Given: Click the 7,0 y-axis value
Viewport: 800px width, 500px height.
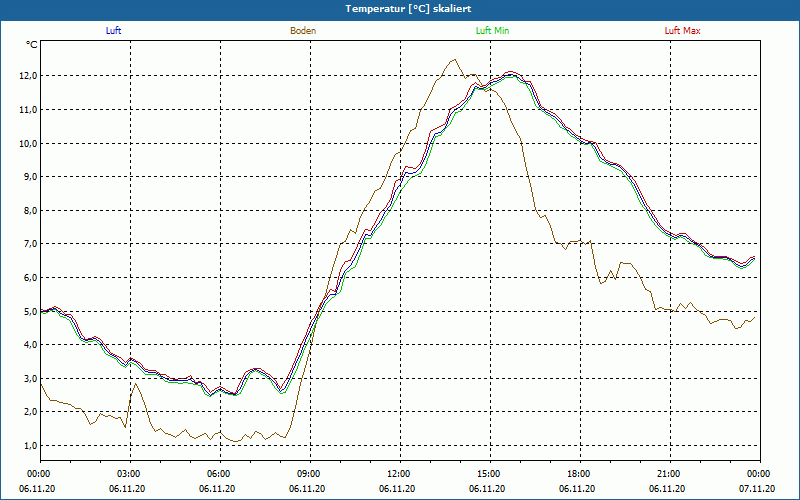Looking at the screenshot, I should click(x=30, y=243).
